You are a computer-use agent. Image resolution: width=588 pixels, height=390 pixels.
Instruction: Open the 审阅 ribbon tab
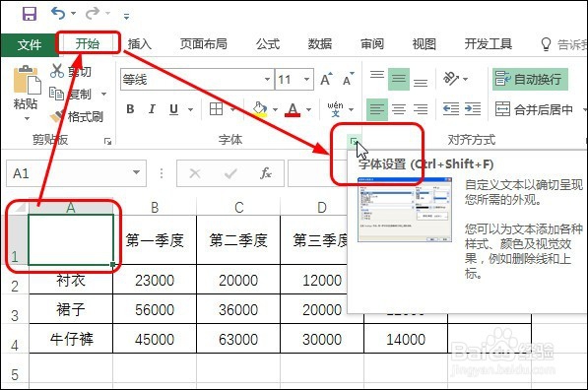(x=372, y=44)
